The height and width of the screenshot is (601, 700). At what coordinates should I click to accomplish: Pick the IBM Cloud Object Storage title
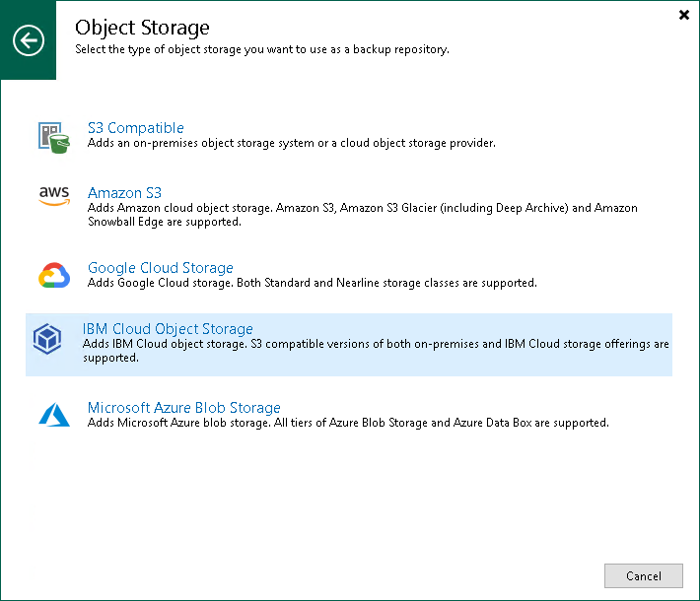pos(168,329)
